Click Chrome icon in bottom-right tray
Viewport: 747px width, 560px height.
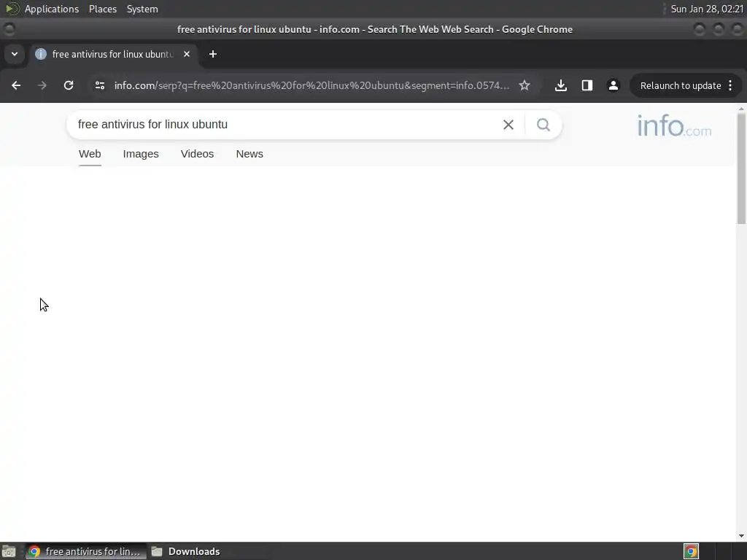(x=691, y=551)
